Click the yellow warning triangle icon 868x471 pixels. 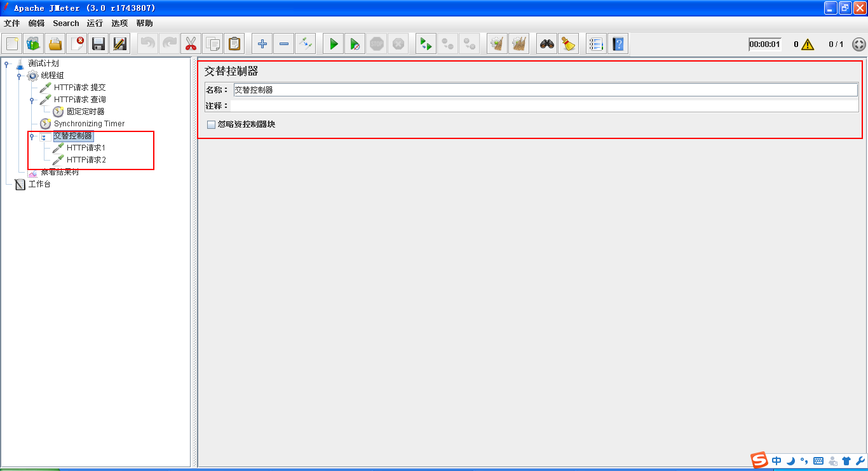pos(808,44)
